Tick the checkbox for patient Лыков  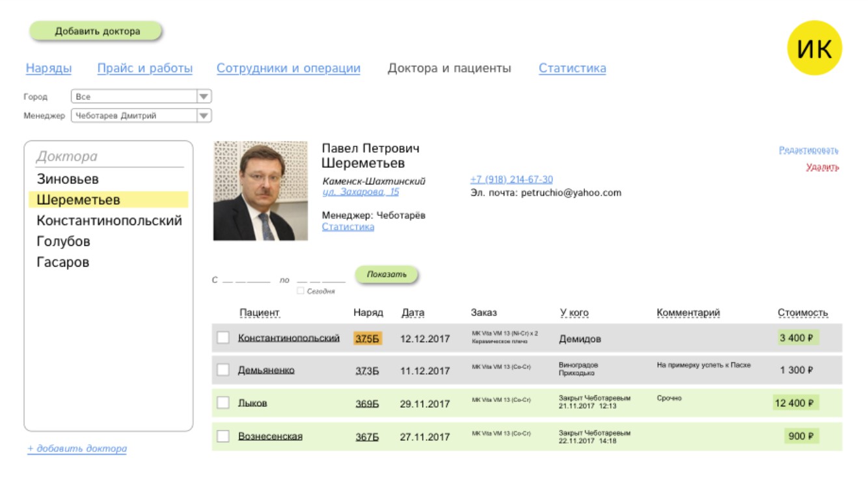[223, 403]
